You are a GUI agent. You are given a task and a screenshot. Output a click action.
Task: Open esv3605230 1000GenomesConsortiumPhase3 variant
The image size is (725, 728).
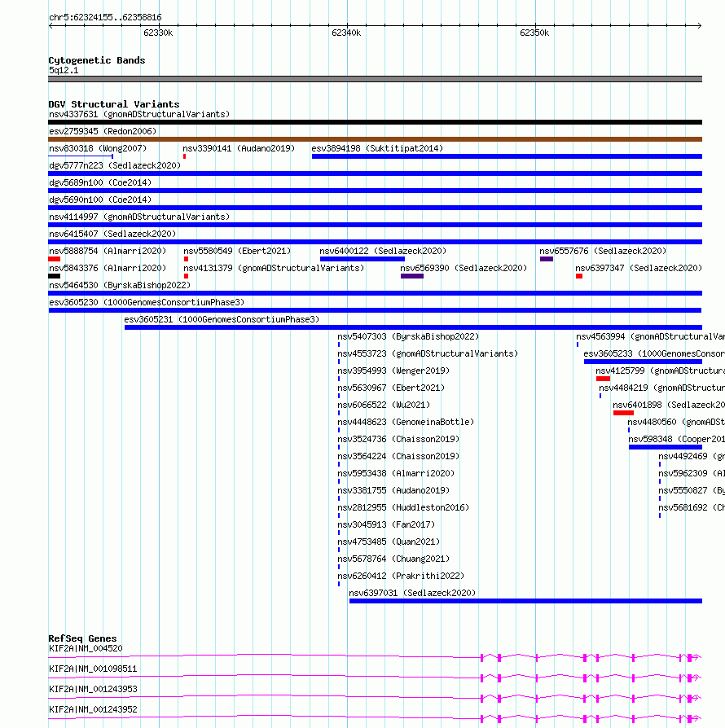click(147, 302)
